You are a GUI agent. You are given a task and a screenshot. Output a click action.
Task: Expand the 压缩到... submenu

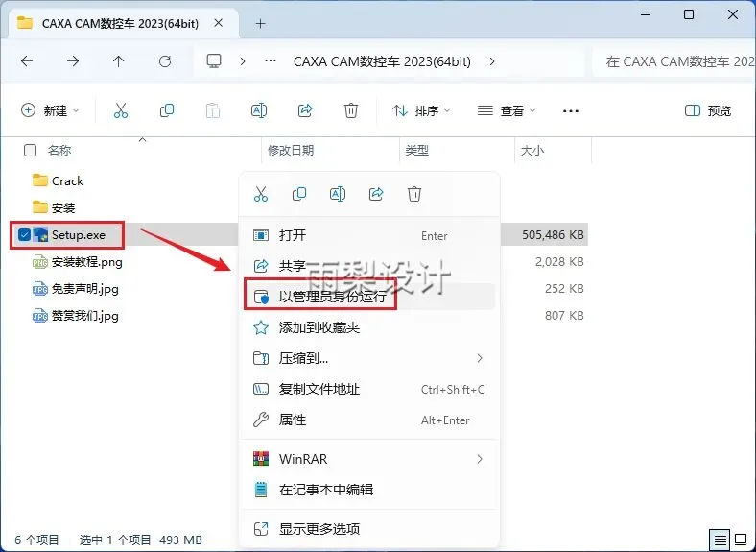[480, 358]
